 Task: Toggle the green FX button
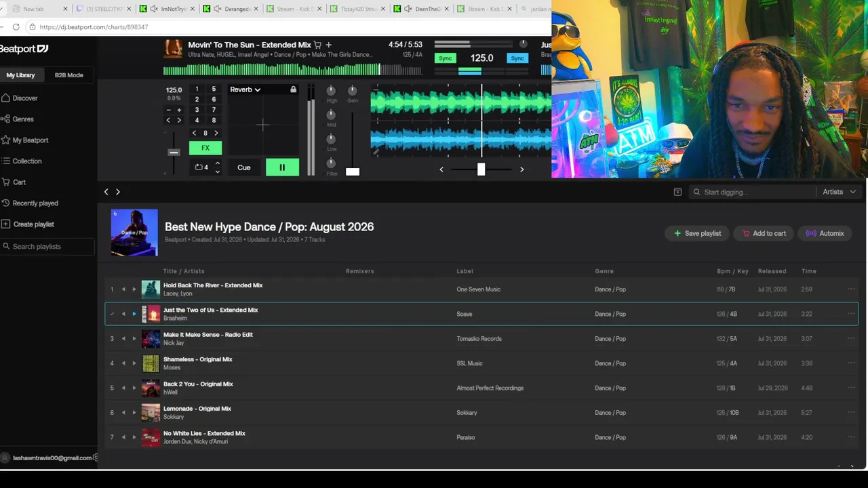pyautogui.click(x=205, y=148)
